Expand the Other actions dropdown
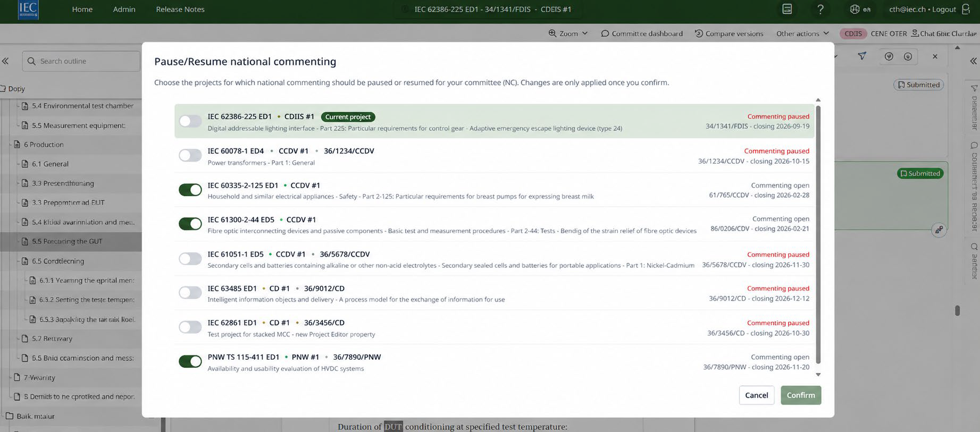 [802, 33]
